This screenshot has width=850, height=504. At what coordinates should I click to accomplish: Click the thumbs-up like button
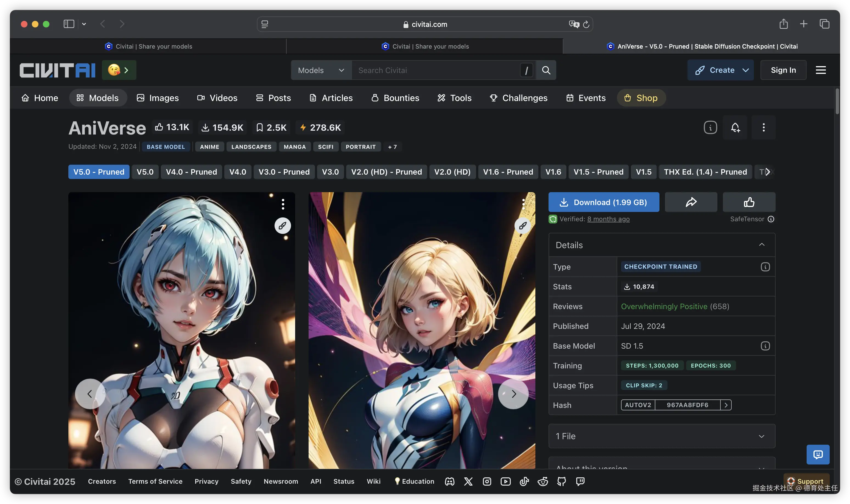point(749,202)
